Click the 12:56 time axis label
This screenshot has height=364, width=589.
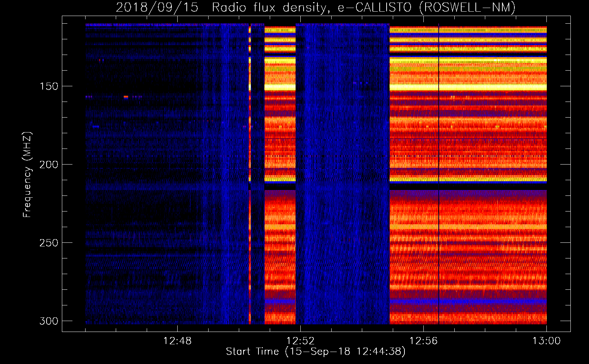point(423,341)
